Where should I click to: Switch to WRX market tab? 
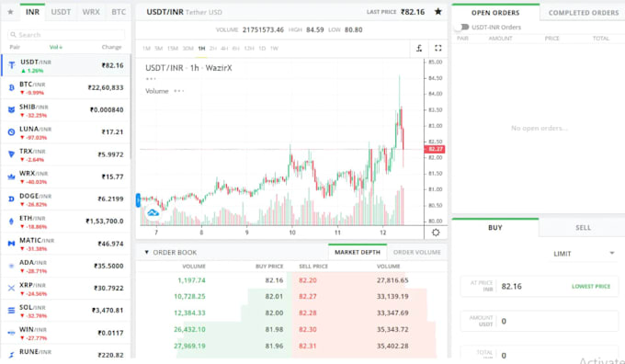tap(91, 12)
